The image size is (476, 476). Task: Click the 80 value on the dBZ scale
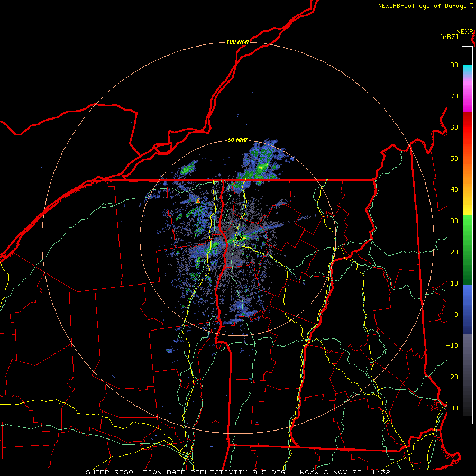[454, 65]
